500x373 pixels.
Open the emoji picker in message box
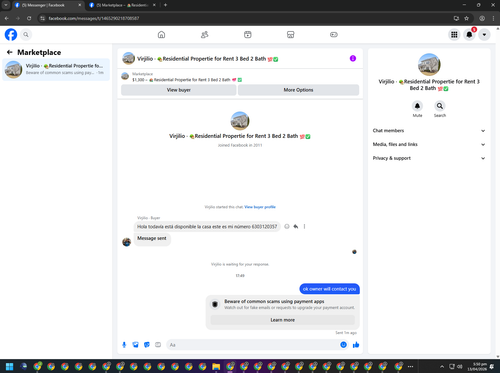343,345
